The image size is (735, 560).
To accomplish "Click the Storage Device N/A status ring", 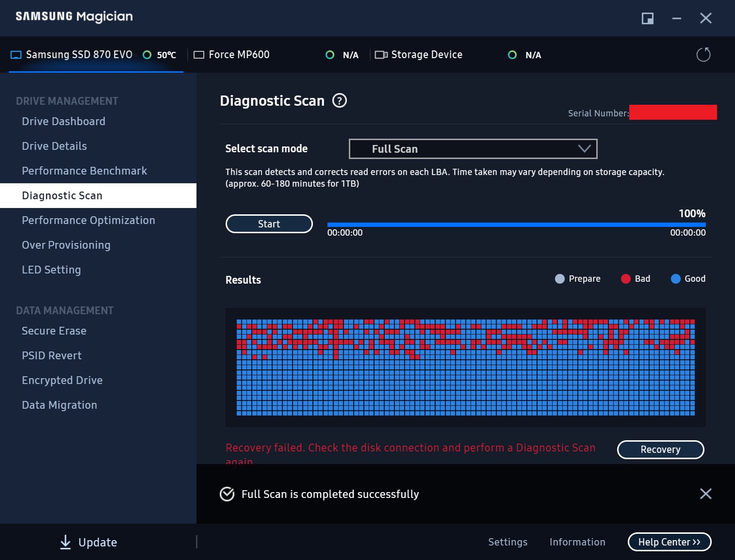I will click(x=512, y=55).
